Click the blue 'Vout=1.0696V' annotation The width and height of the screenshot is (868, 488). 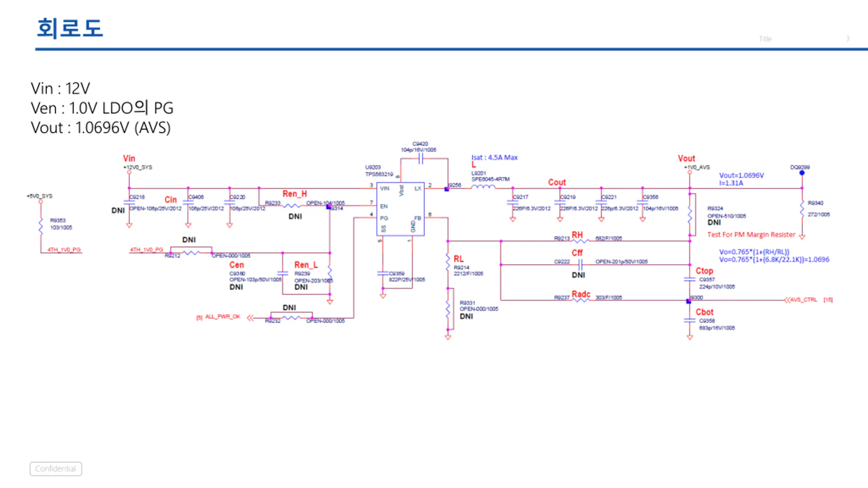pos(742,176)
